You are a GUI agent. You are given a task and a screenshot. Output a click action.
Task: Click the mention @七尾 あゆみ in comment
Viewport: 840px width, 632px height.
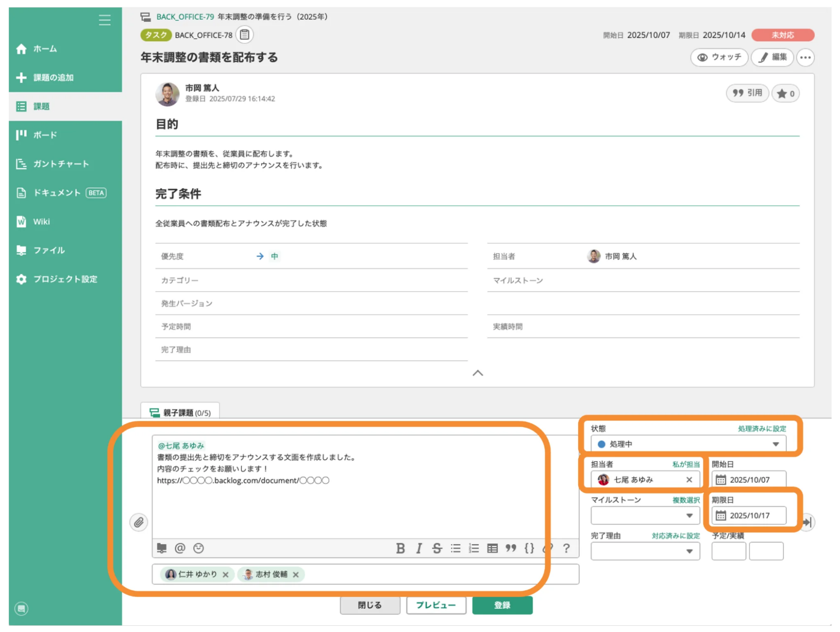point(181,445)
